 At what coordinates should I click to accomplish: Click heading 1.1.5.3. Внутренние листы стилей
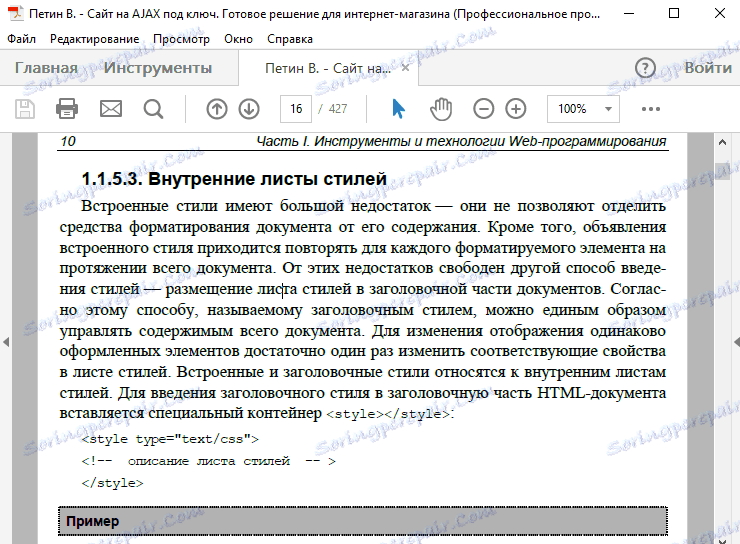pos(234,179)
